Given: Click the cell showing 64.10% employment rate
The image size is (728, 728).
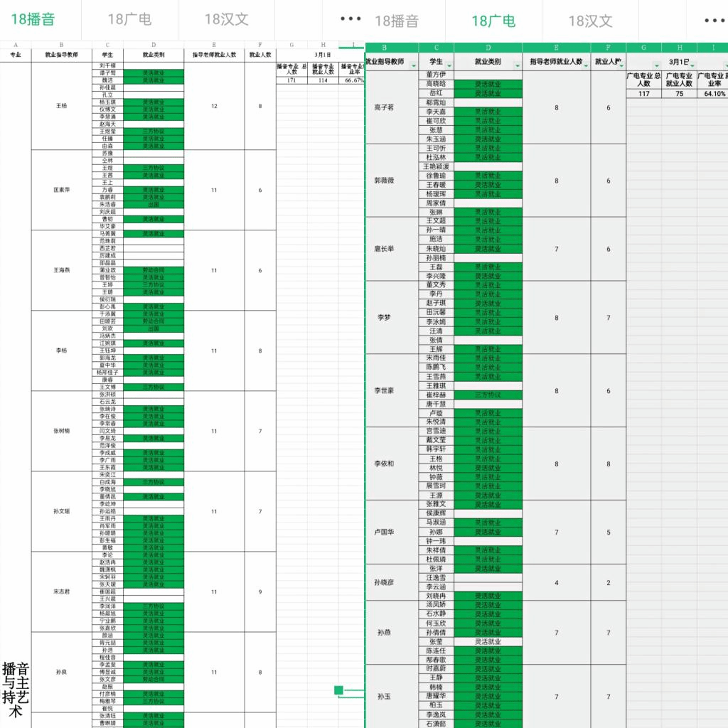Looking at the screenshot, I should click(x=713, y=94).
